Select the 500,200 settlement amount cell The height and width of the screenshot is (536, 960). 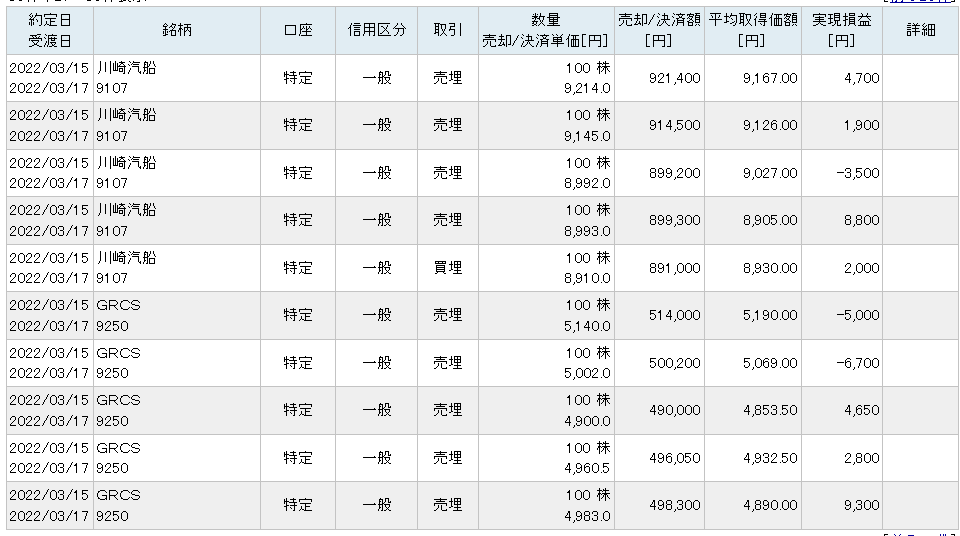click(x=659, y=363)
